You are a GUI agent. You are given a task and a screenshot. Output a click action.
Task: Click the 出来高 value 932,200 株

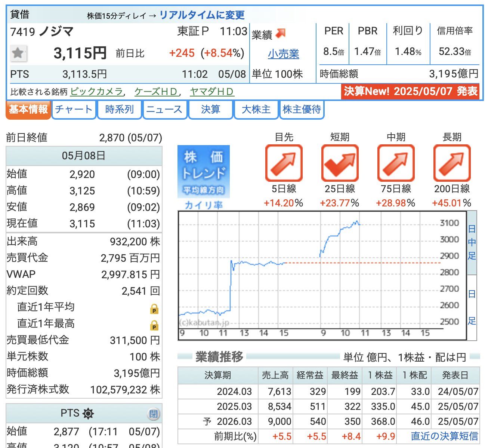[x=135, y=242]
